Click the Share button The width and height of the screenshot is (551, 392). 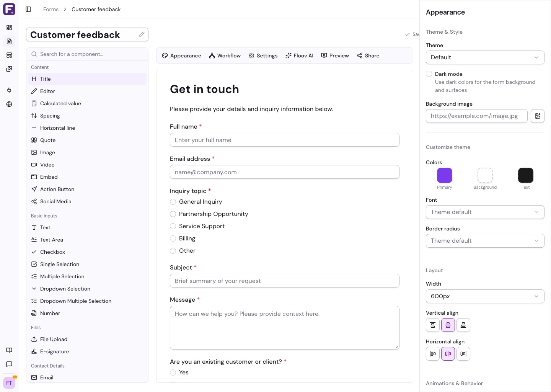368,56
